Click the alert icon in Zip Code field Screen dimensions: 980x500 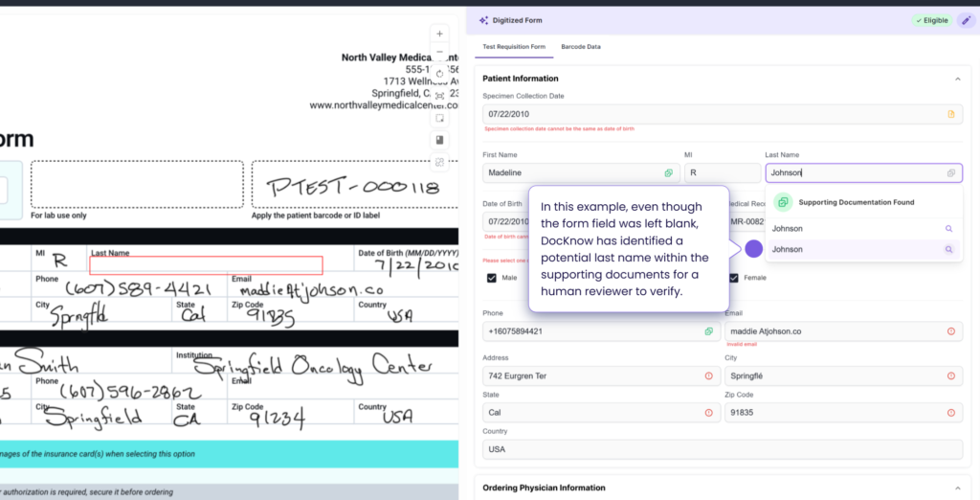tap(950, 414)
